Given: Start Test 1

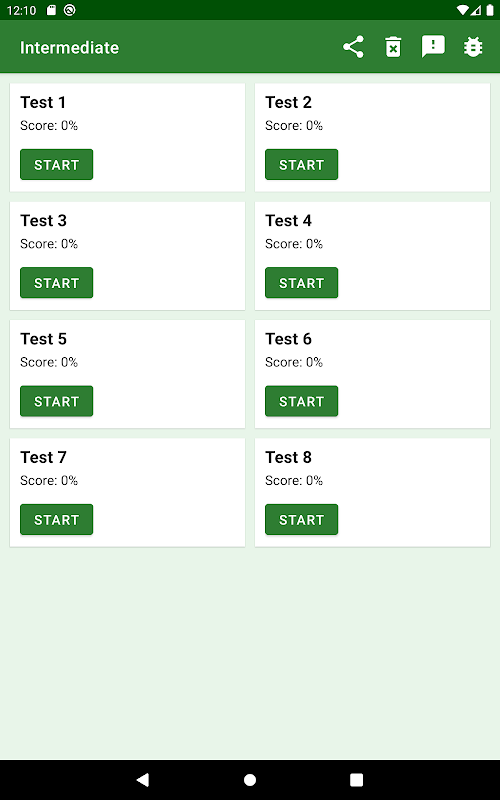Looking at the screenshot, I should (x=57, y=164).
